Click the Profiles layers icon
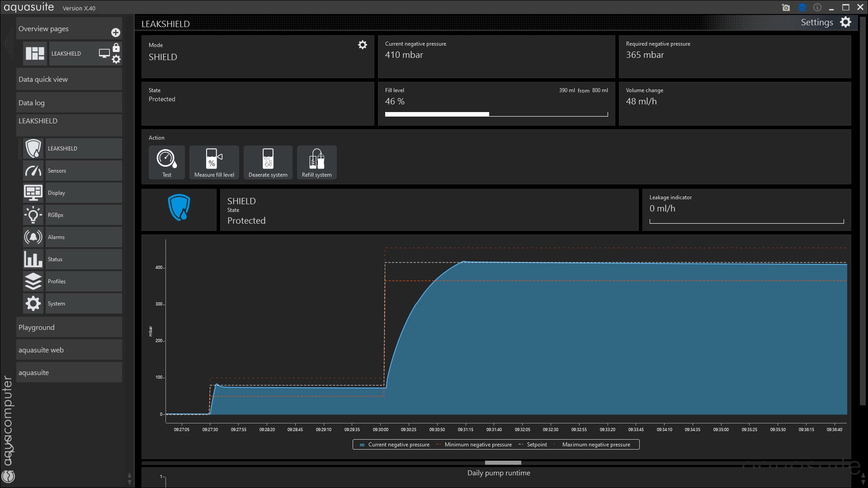The width and height of the screenshot is (868, 488). (33, 282)
